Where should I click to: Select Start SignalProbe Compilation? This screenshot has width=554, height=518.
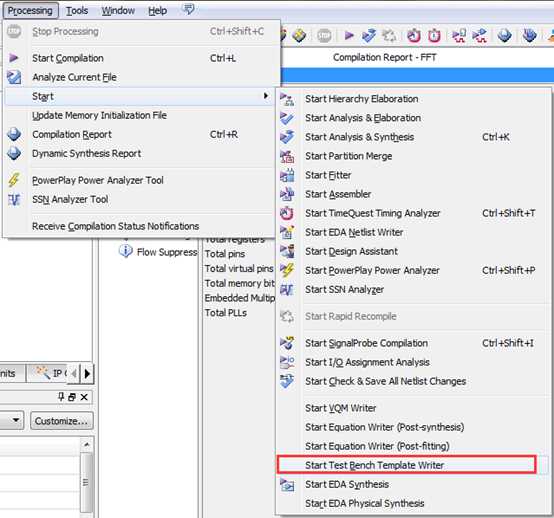[413, 343]
